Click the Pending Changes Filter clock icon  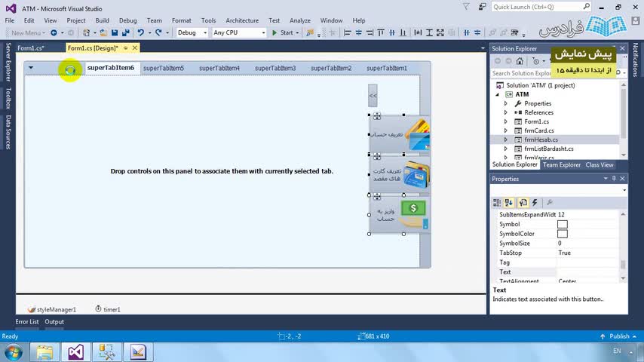pyautogui.click(x=535, y=61)
